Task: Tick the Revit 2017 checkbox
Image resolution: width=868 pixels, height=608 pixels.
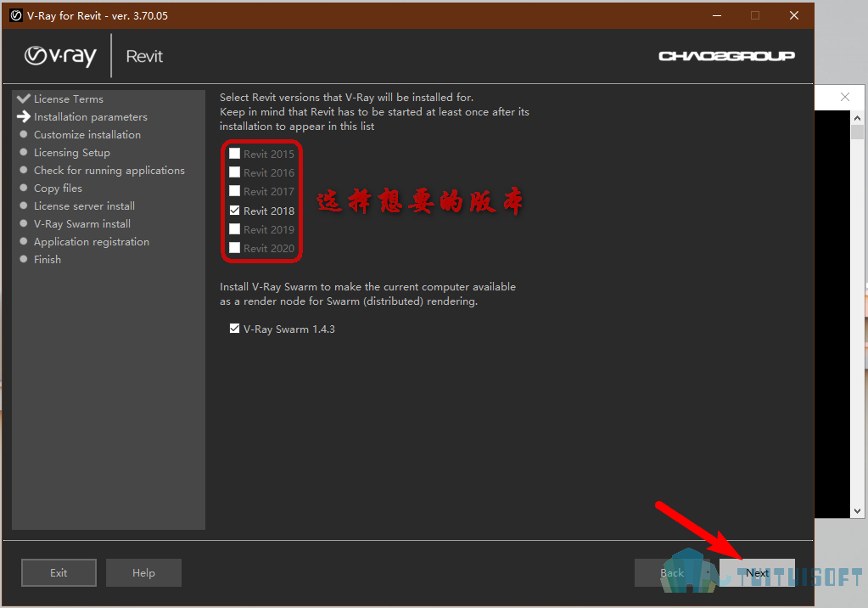Action: tap(235, 191)
